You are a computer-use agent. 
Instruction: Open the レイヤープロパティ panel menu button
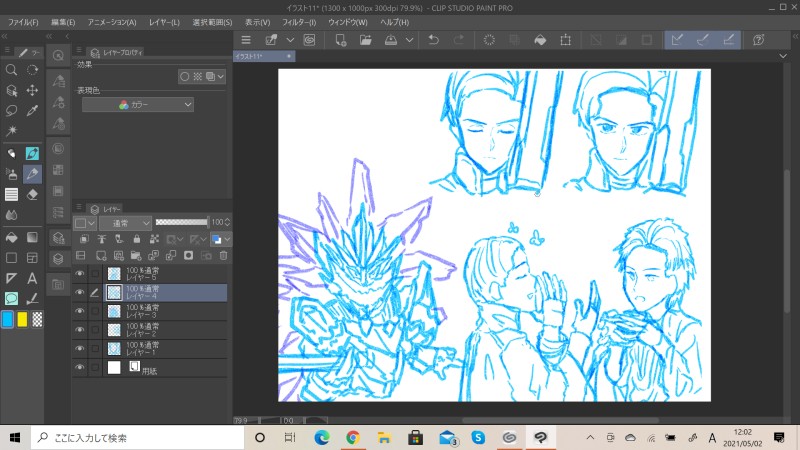(x=79, y=49)
